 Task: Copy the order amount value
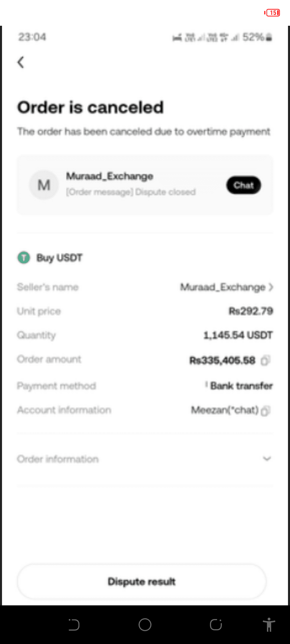(265, 360)
